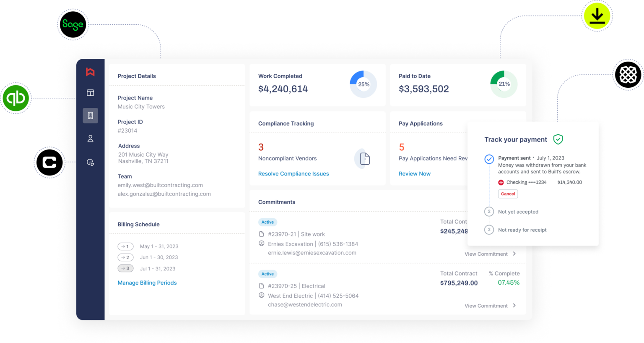The width and height of the screenshot is (644, 343).
Task: Open the dashboard icon in the sidebar
Action: click(90, 93)
